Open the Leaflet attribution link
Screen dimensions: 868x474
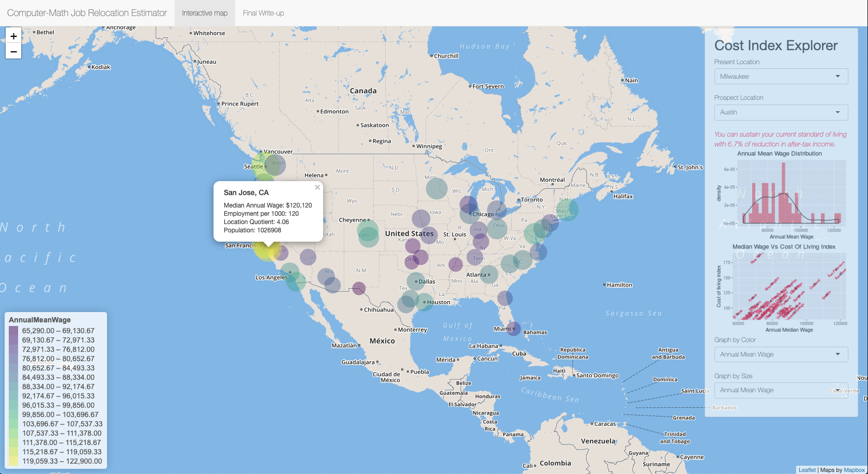(807, 470)
